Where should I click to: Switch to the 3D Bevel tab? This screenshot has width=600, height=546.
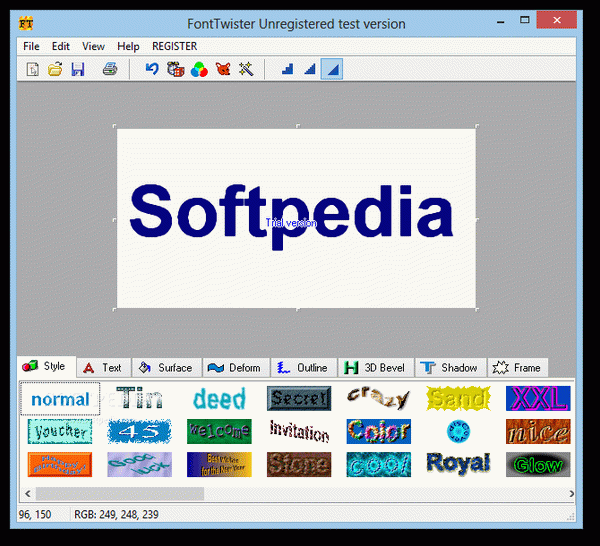click(x=375, y=368)
